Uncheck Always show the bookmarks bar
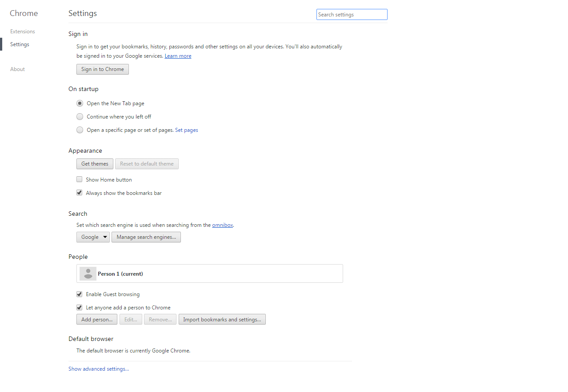 tap(80, 193)
